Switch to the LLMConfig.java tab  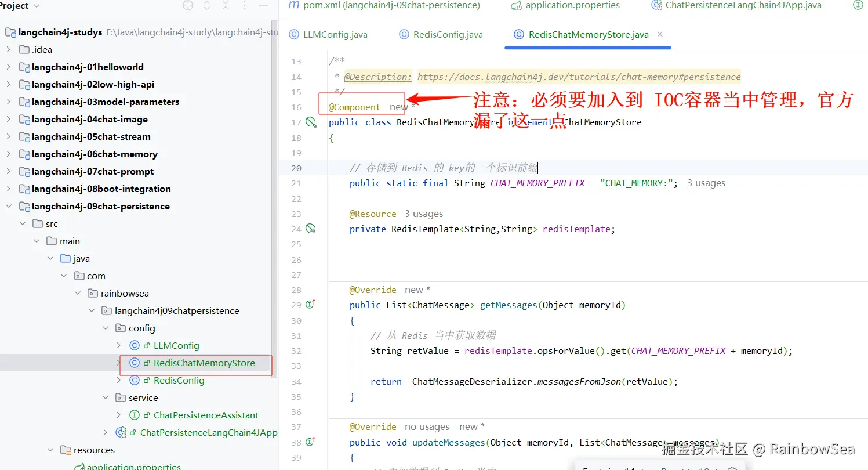[328, 35]
